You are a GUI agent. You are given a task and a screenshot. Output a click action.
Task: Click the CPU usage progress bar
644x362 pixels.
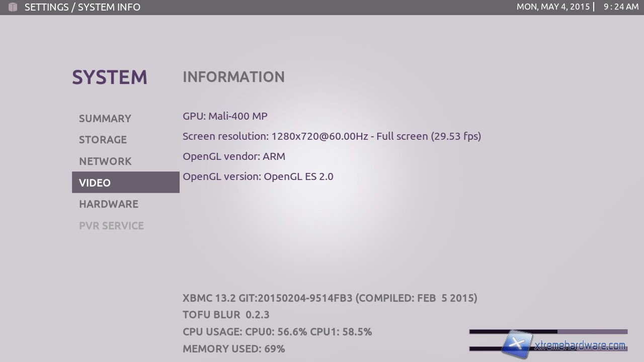tap(548, 332)
